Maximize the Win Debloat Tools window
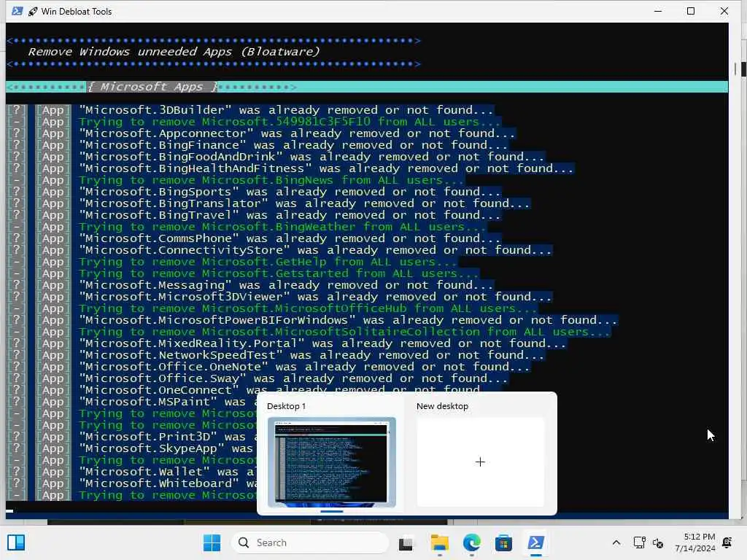 [x=691, y=11]
